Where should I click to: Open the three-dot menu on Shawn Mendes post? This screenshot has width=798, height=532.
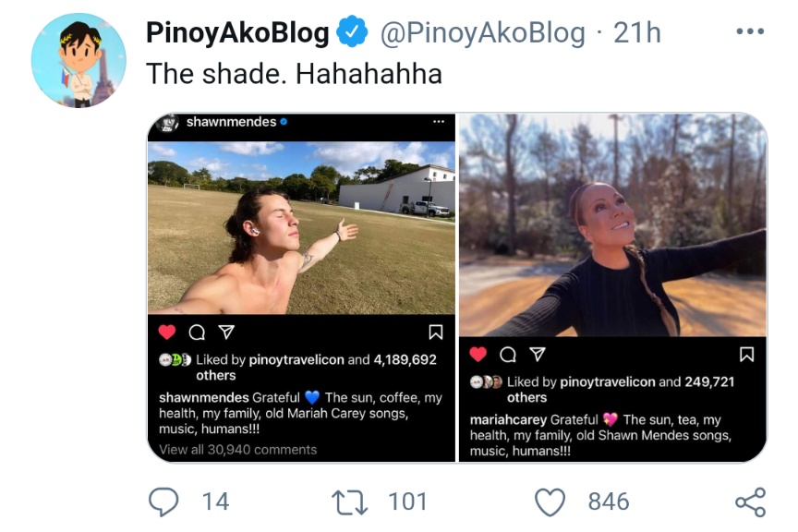point(439,122)
